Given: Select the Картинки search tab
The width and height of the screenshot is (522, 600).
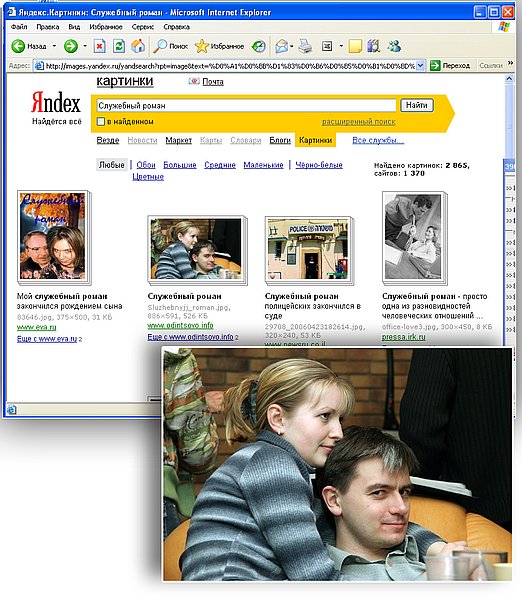Looking at the screenshot, I should point(315,140).
